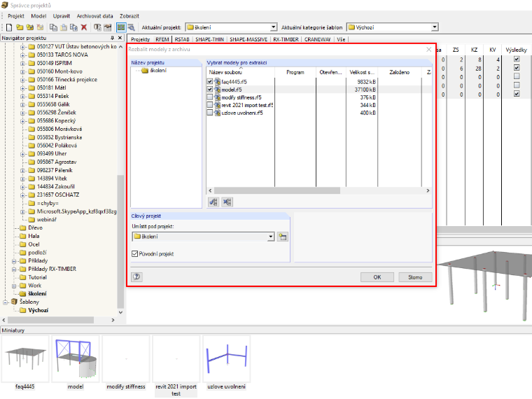
Task: Click the duplicate model toolbar icon
Action: (x=73, y=27)
